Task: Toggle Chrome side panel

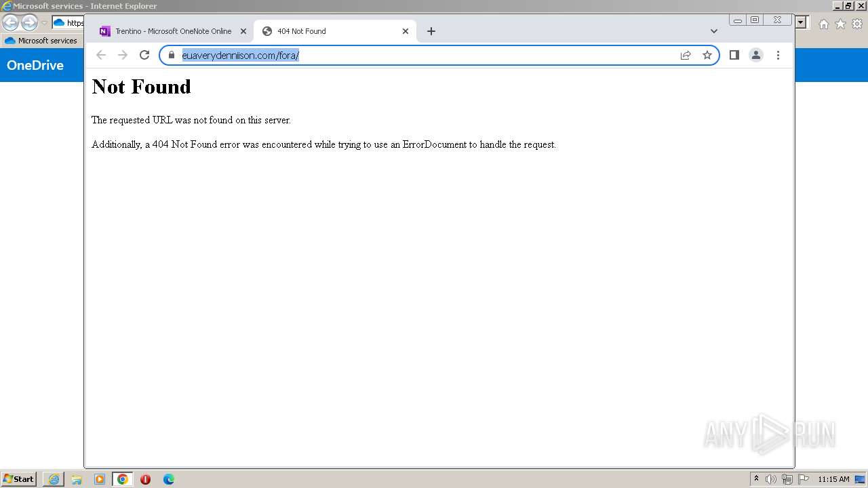Action: tap(734, 55)
